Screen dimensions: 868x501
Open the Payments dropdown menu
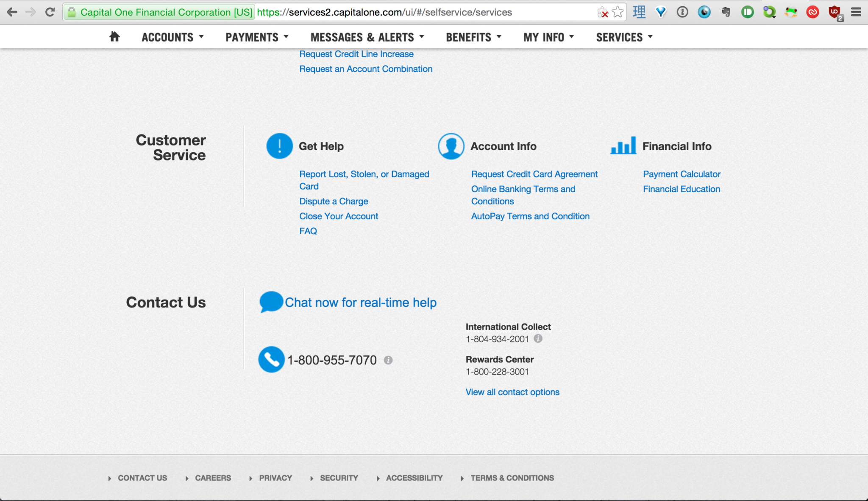[257, 37]
